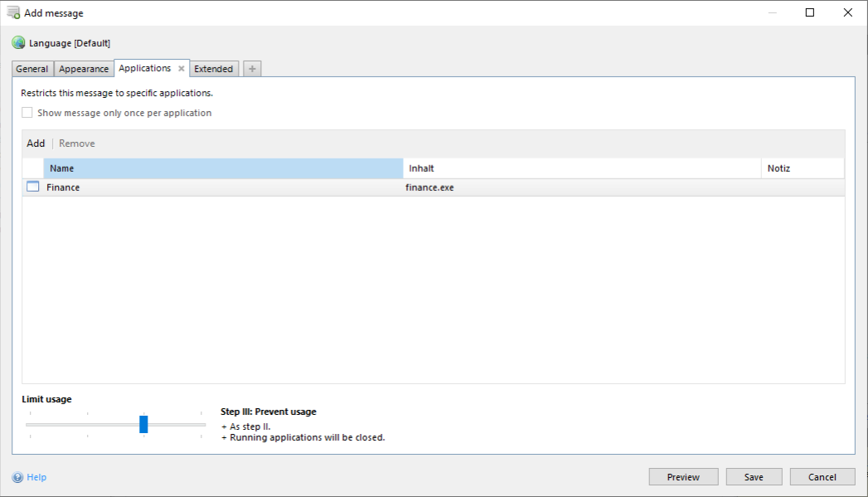This screenshot has height=497, width=868.
Task: Save the message settings
Action: pyautogui.click(x=753, y=476)
